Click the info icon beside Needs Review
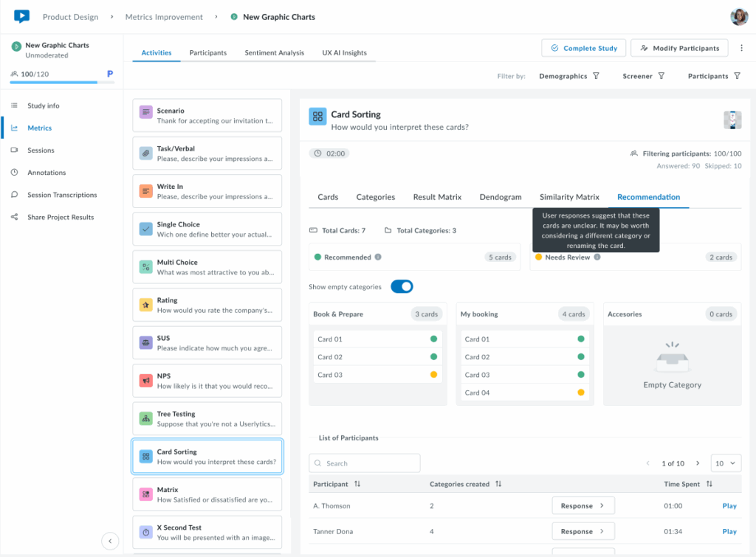The height and width of the screenshot is (557, 756). click(x=597, y=257)
